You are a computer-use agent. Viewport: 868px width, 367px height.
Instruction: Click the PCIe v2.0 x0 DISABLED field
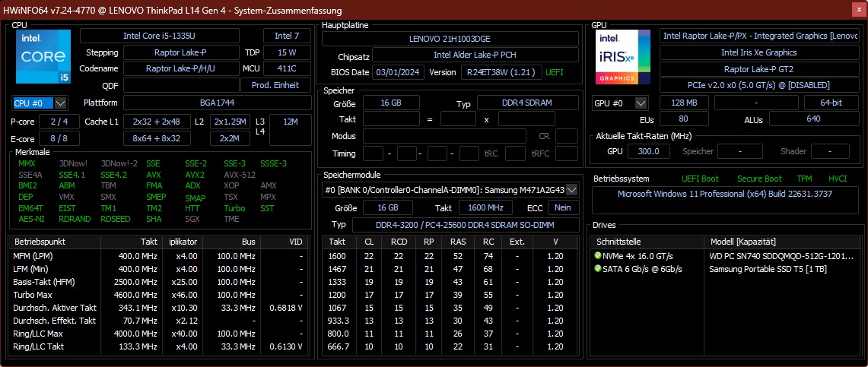tap(759, 85)
